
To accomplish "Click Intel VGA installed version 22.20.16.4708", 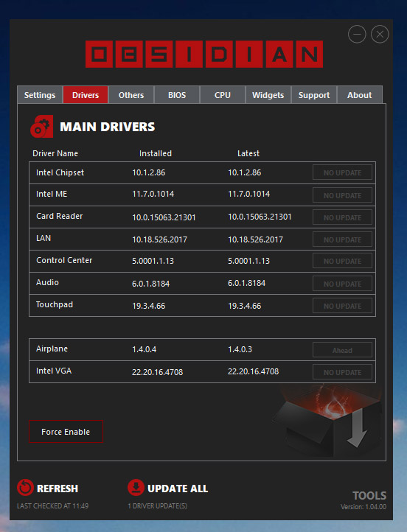I will click(158, 372).
